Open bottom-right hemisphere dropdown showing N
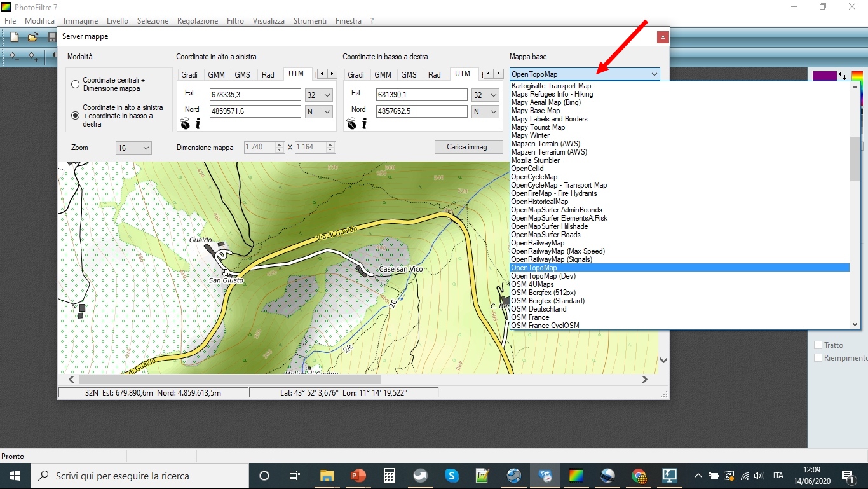The image size is (868, 489). [x=485, y=111]
